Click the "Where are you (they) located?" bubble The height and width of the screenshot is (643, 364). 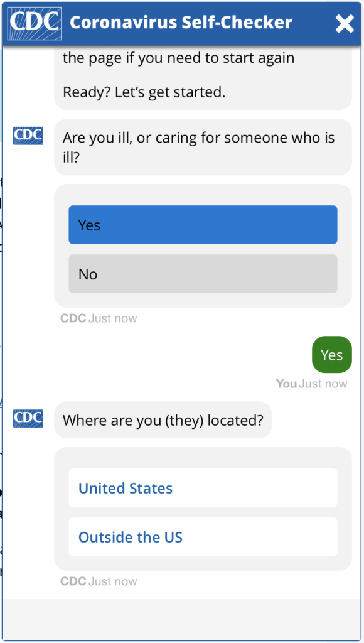163,420
